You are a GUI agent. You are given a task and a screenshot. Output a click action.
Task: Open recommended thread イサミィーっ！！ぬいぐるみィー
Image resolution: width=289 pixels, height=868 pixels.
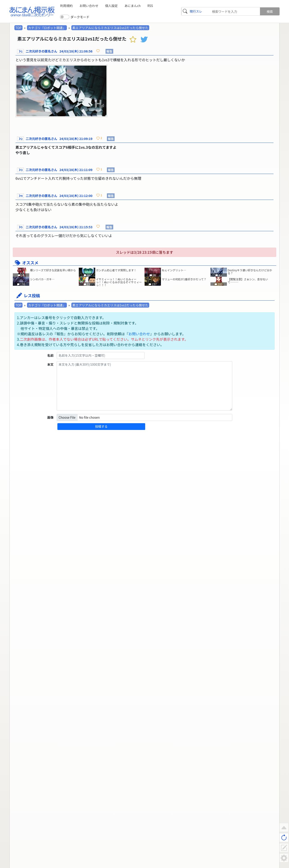pyautogui.click(x=119, y=282)
